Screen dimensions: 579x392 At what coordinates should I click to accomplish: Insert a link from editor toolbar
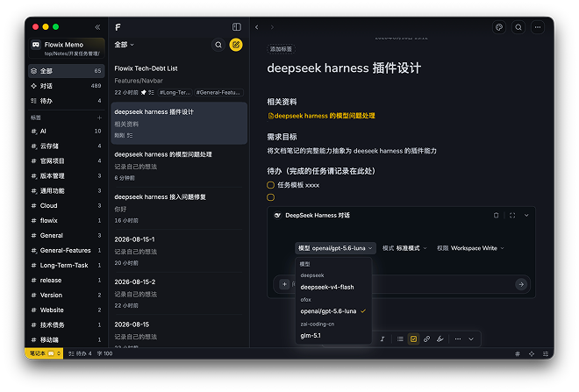427,339
